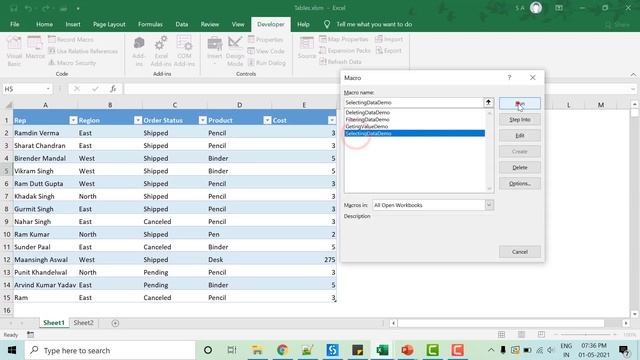Open Windows Start menu
The width and height of the screenshot is (640, 360).
(x=12, y=350)
